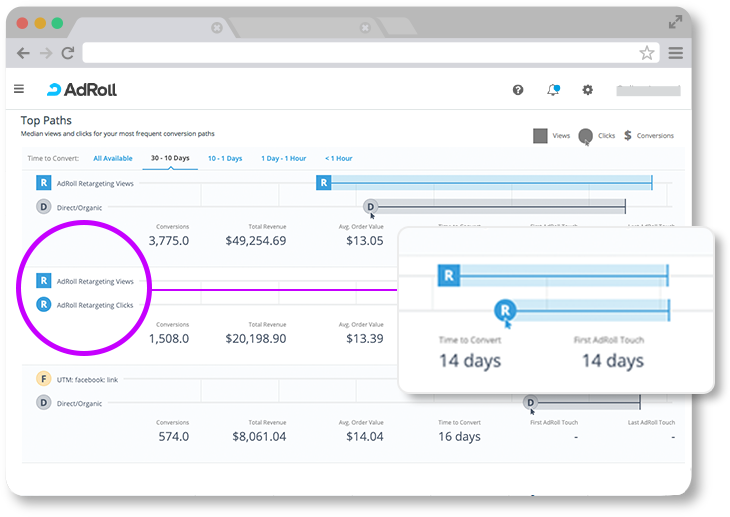The height and width of the screenshot is (517, 730).
Task: Click the 574.0 conversions value
Action: [174, 437]
